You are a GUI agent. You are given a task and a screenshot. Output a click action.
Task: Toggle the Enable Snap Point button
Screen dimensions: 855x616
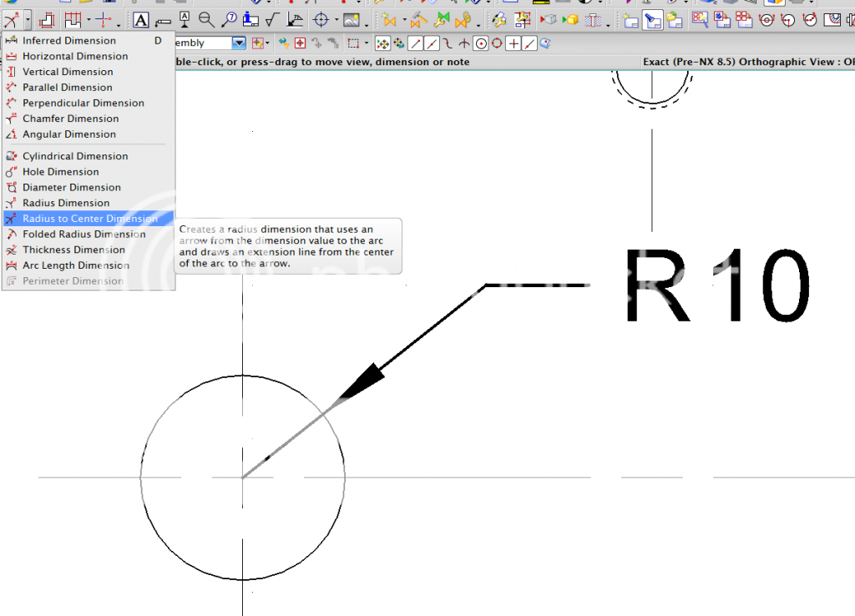pyautogui.click(x=382, y=43)
